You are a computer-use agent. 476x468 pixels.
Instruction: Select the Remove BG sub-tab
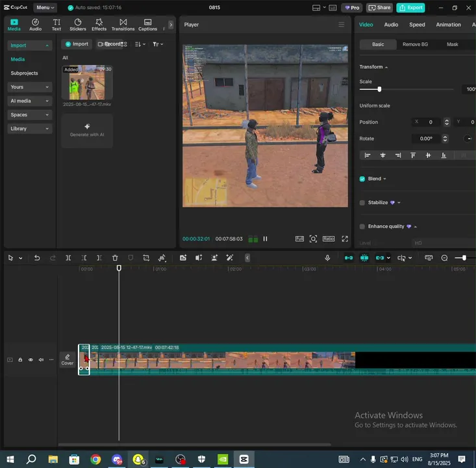pos(415,44)
